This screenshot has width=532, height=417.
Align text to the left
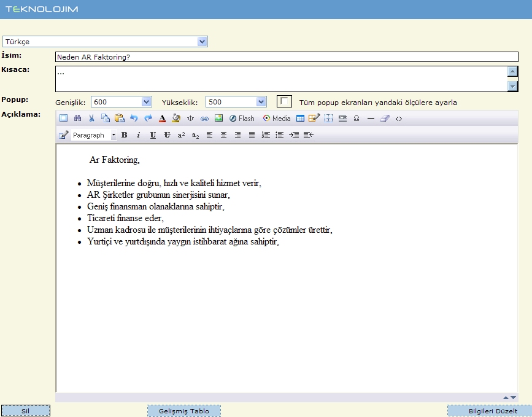click(x=209, y=135)
